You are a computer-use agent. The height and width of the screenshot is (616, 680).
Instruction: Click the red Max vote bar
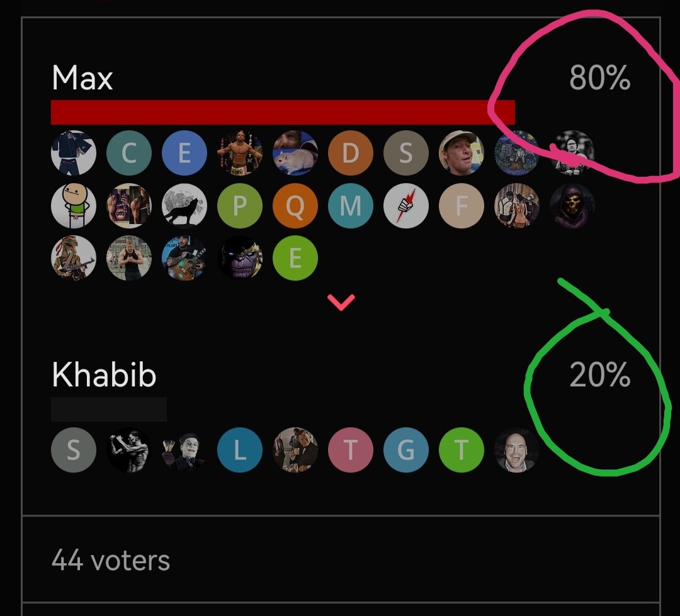(283, 112)
